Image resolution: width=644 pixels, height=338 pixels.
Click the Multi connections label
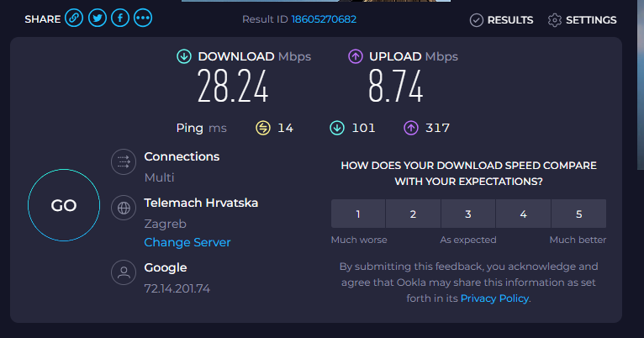click(x=160, y=177)
